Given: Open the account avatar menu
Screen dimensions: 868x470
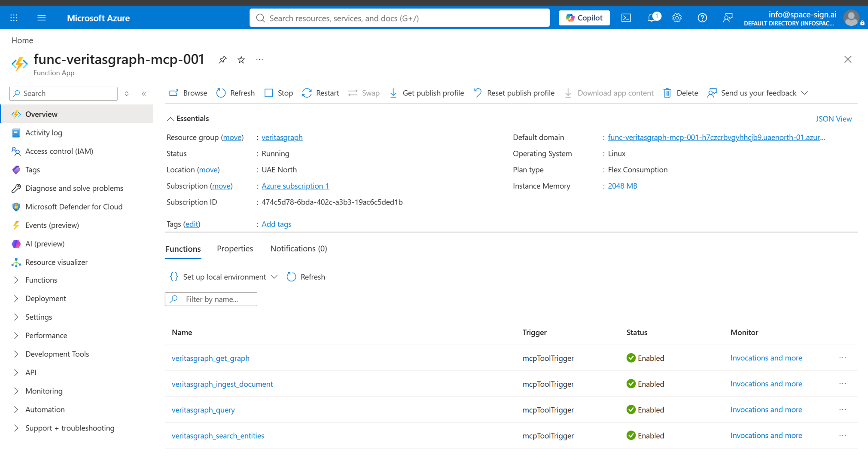Looking at the screenshot, I should [x=851, y=18].
